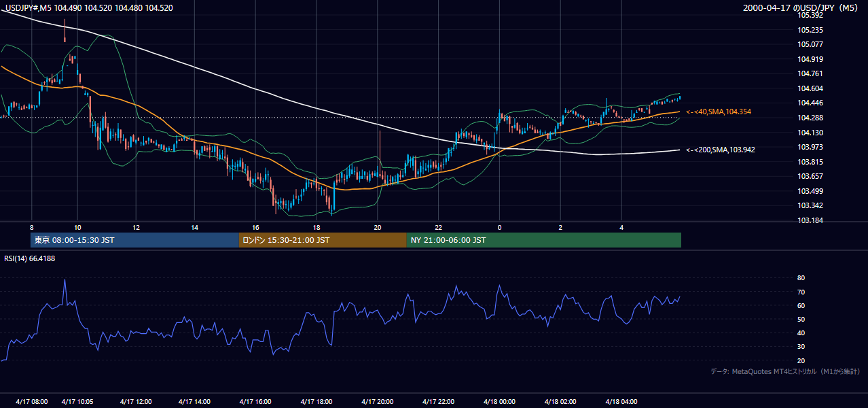Click RSI level 20 on the axis

(801, 360)
